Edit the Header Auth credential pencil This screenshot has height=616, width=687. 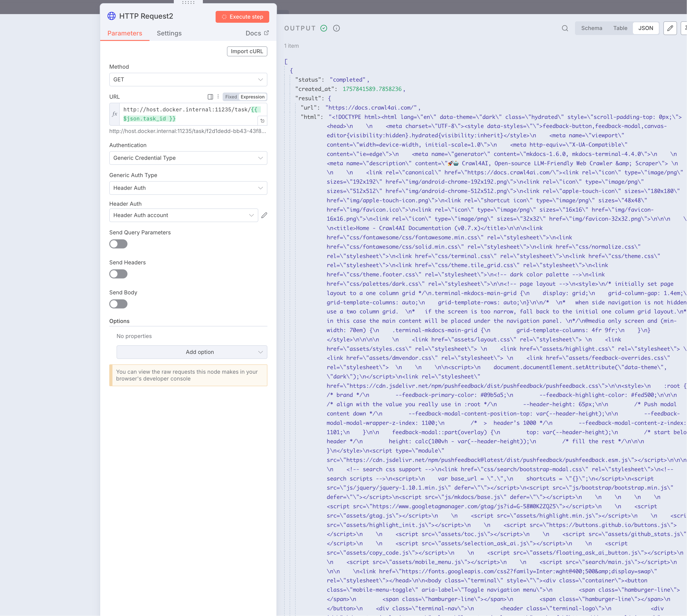coord(264,215)
